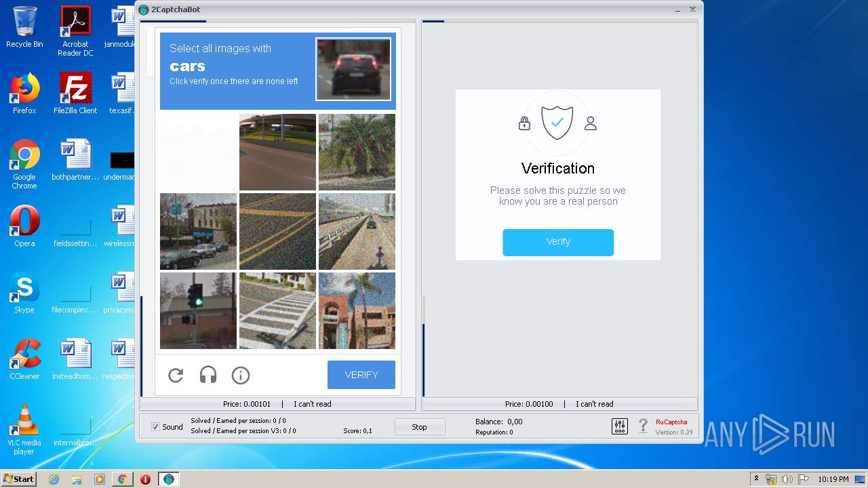Viewport: 868px width, 488px height.
Task: Click the Windows Start button
Action: tap(18, 479)
